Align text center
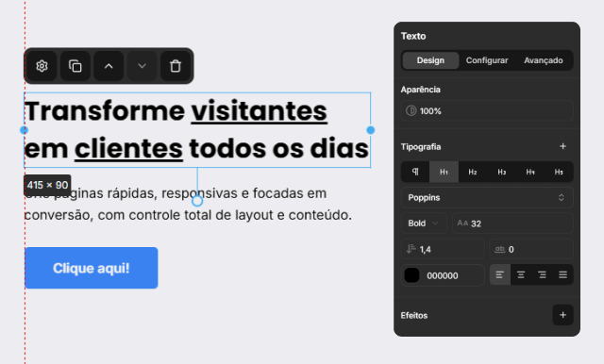Viewport: 604px width, 364px height. tap(521, 274)
